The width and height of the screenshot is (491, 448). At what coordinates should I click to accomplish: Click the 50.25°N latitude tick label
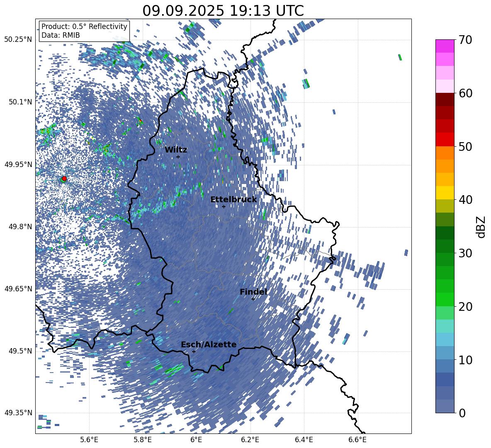pyautogui.click(x=18, y=40)
